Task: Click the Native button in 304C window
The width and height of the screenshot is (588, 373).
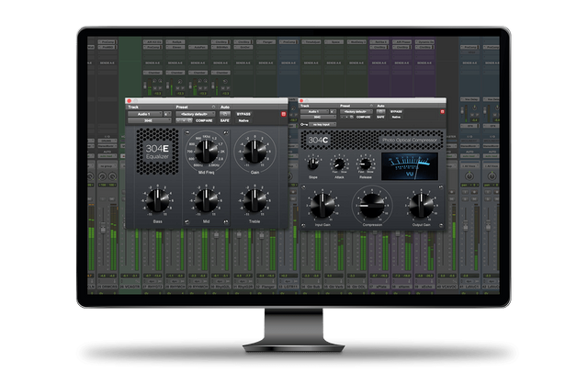Action: (396, 118)
